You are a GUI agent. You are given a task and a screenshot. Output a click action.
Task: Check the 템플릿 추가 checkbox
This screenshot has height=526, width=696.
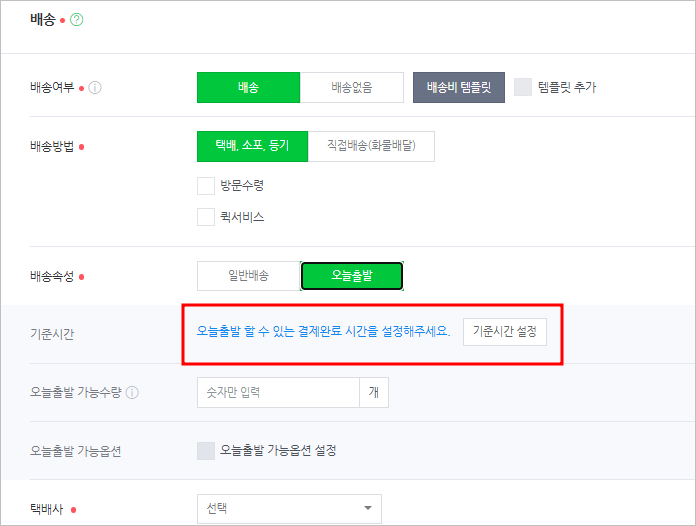tap(523, 87)
